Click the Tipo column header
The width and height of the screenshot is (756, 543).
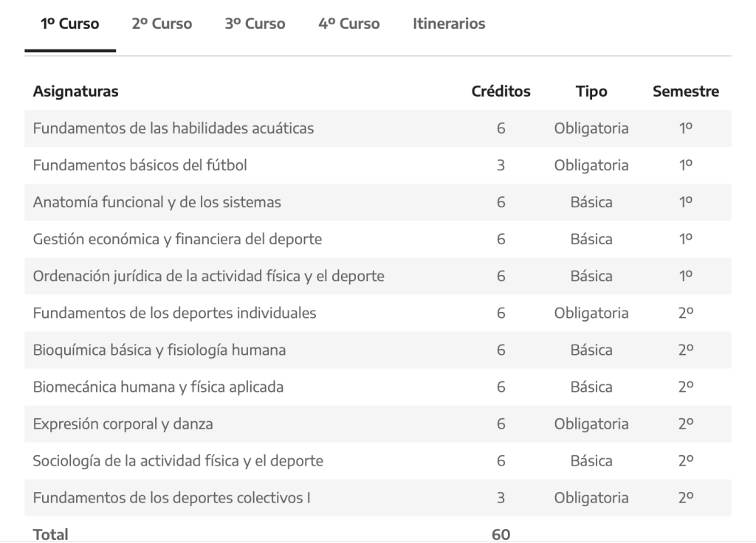591,91
